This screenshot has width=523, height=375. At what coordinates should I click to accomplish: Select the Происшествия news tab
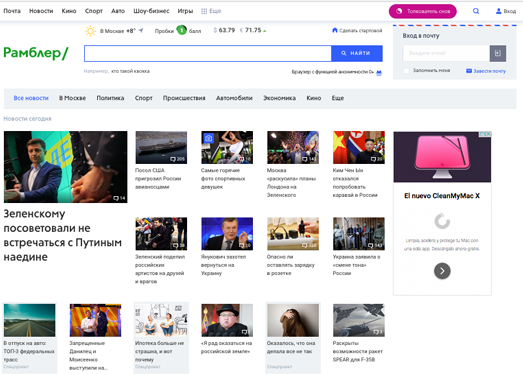click(x=184, y=98)
